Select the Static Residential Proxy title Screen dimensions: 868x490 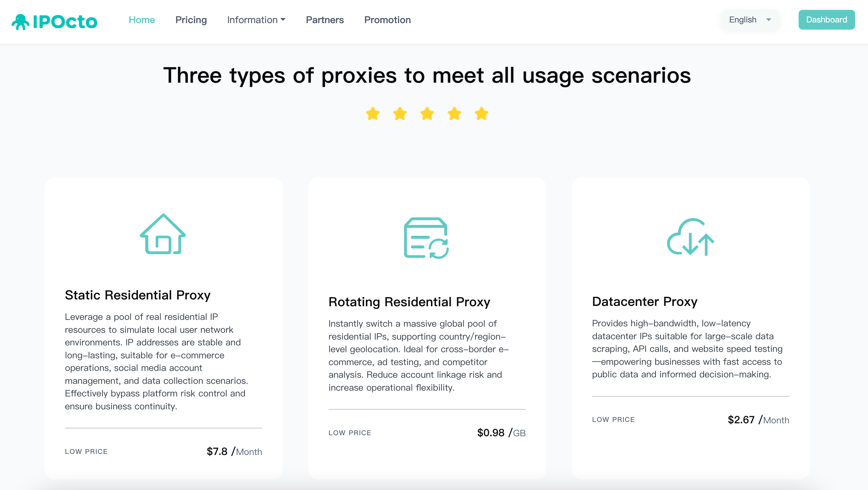tap(138, 295)
